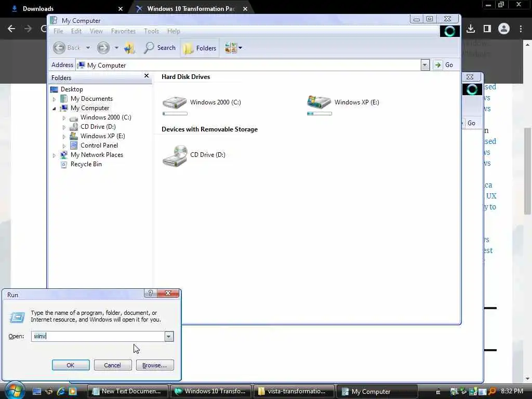Screen dimensions: 532x399
Task: Click the Up folder toolbar icon
Action: coord(129,48)
